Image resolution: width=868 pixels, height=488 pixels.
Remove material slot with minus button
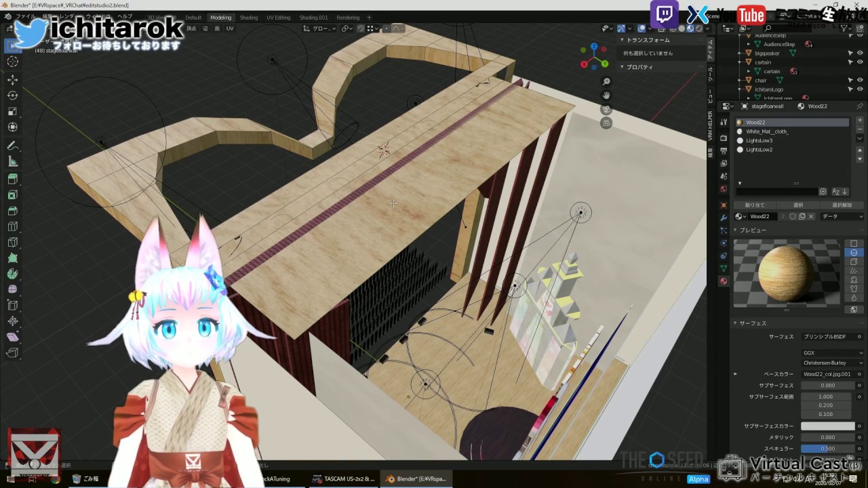(860, 129)
